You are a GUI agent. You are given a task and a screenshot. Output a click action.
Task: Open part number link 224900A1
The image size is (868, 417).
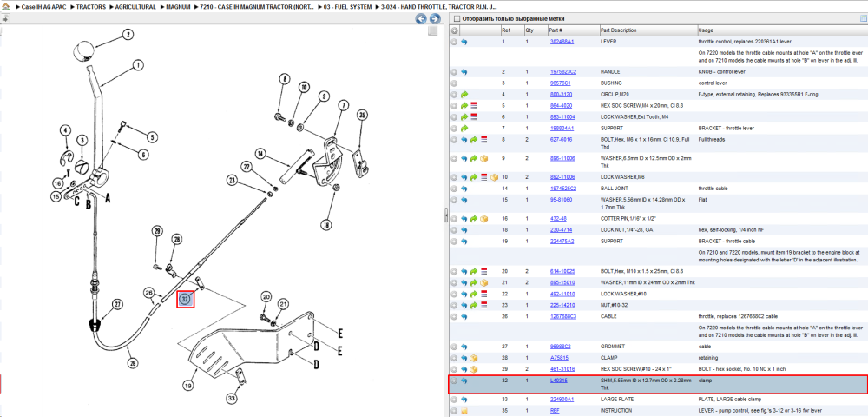(x=562, y=400)
